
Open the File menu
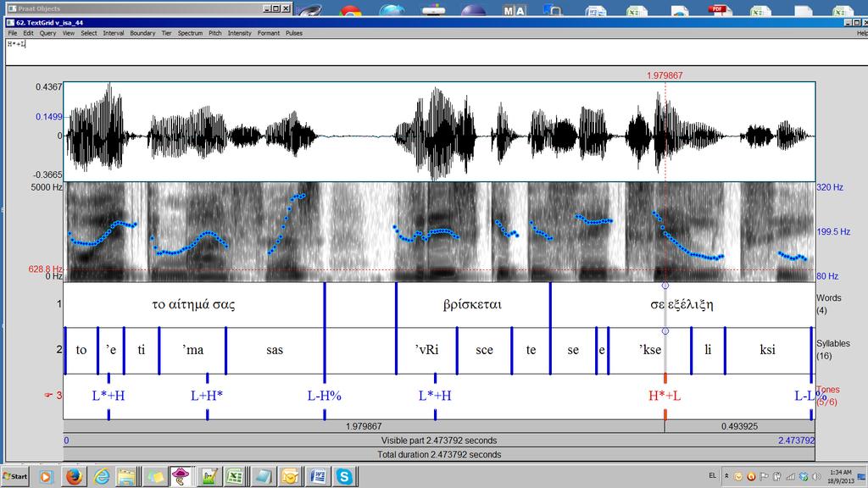pyautogui.click(x=12, y=33)
